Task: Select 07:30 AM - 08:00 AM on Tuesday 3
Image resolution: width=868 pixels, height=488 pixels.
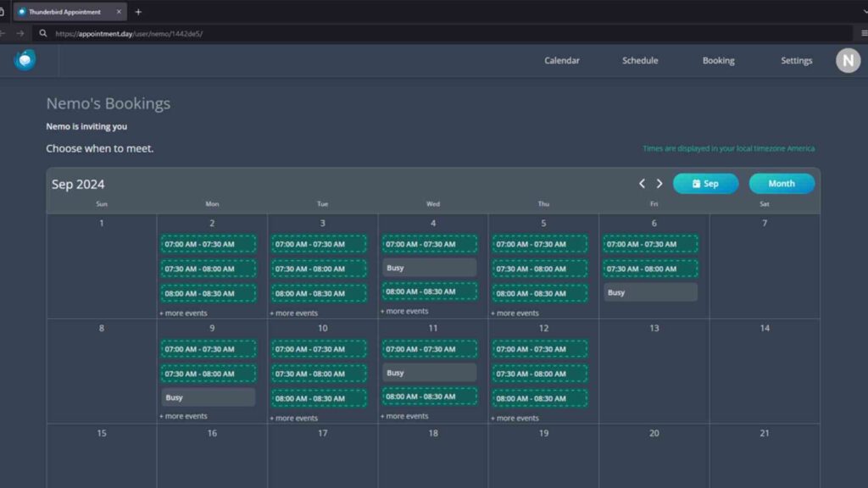Action: click(319, 269)
